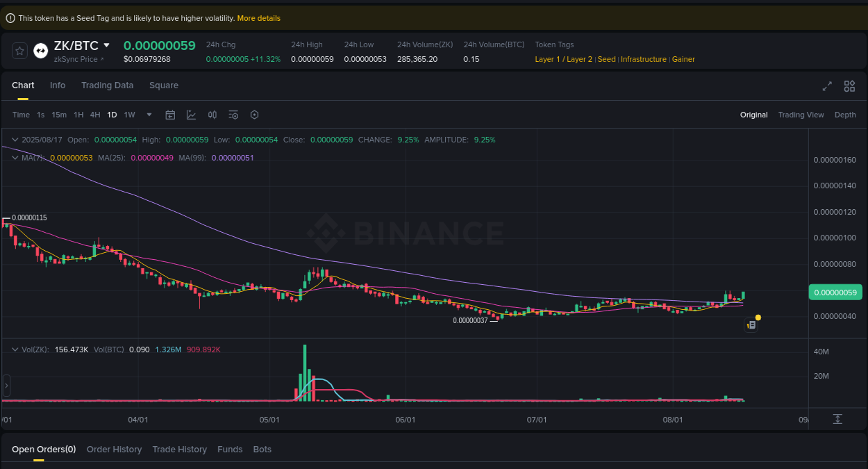Collapse the Vol indicator row via its chevron
This screenshot has width=868, height=469.
pos(14,349)
